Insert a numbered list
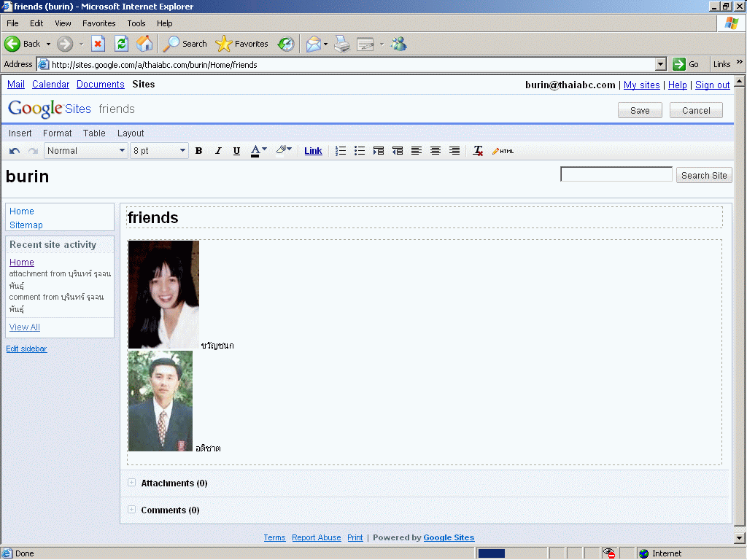 (341, 151)
